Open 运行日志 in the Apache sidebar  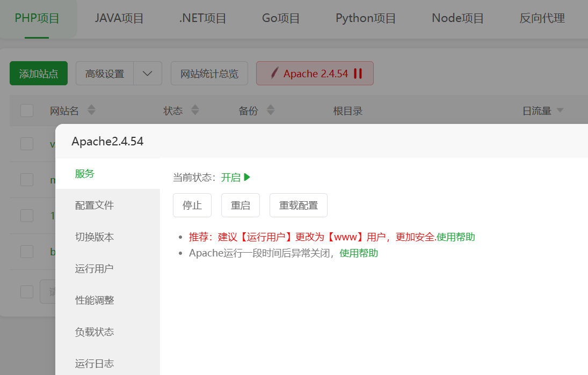point(95,363)
